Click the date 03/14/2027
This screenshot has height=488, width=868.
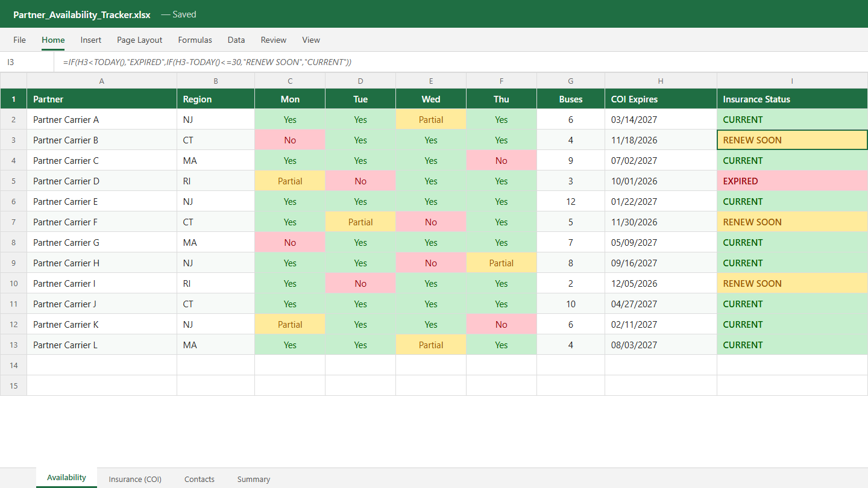tap(661, 119)
